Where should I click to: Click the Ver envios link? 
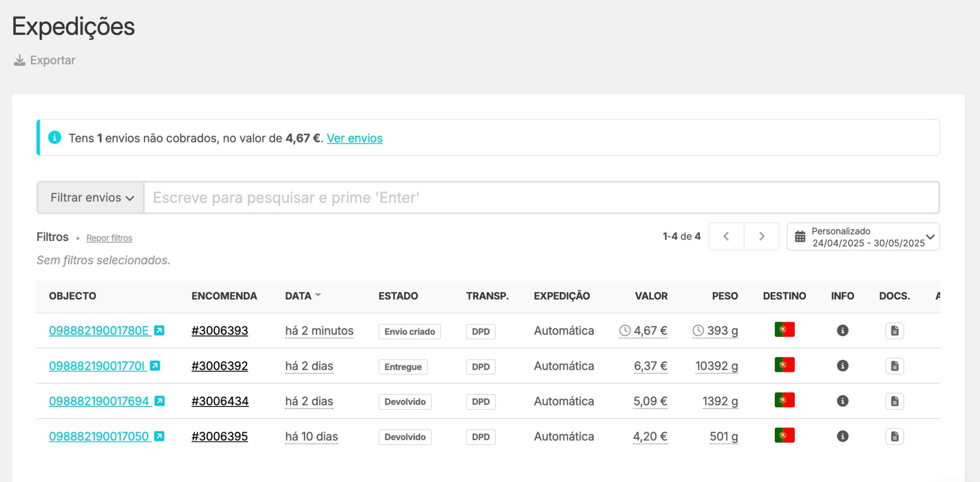coord(354,138)
